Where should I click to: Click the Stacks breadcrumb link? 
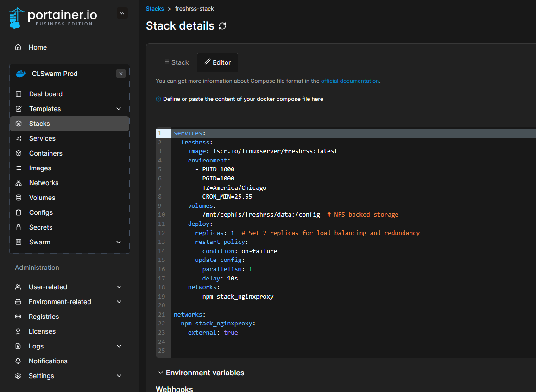coord(155,9)
